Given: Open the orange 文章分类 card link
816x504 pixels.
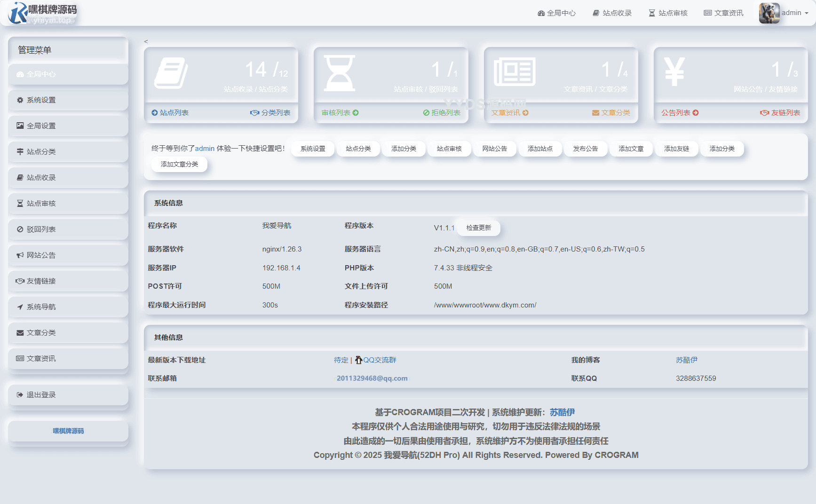Looking at the screenshot, I should point(611,113).
